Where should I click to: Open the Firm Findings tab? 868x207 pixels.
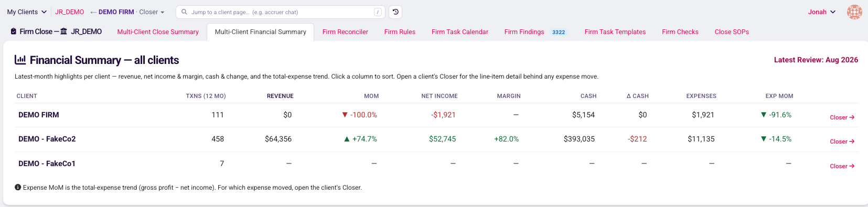point(524,32)
